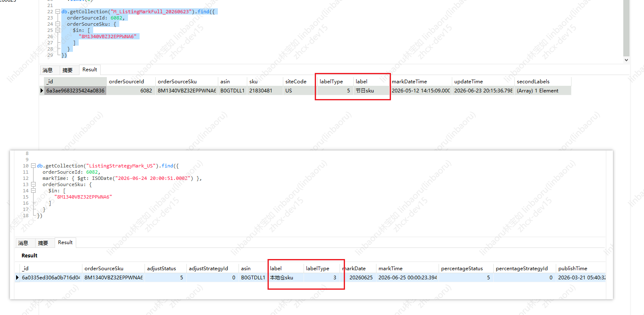644x315 pixels.
Task: Select the publishTime cell 2026-03-21 05:40
Action: coord(581,278)
